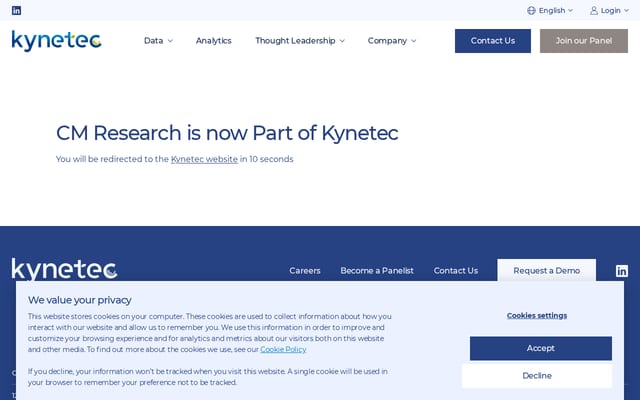Click the Request a Demo button
The height and width of the screenshot is (400, 640).
point(547,270)
